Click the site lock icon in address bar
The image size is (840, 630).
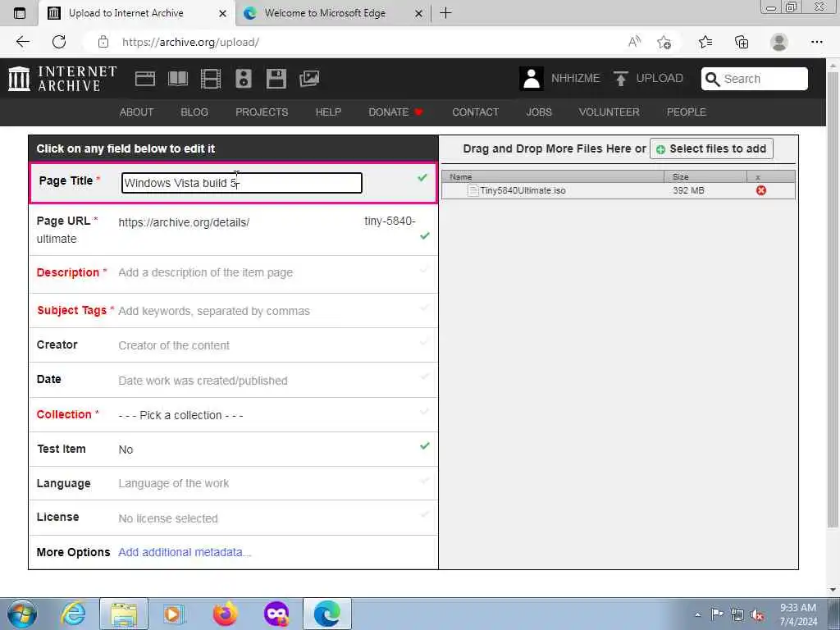[x=103, y=42]
